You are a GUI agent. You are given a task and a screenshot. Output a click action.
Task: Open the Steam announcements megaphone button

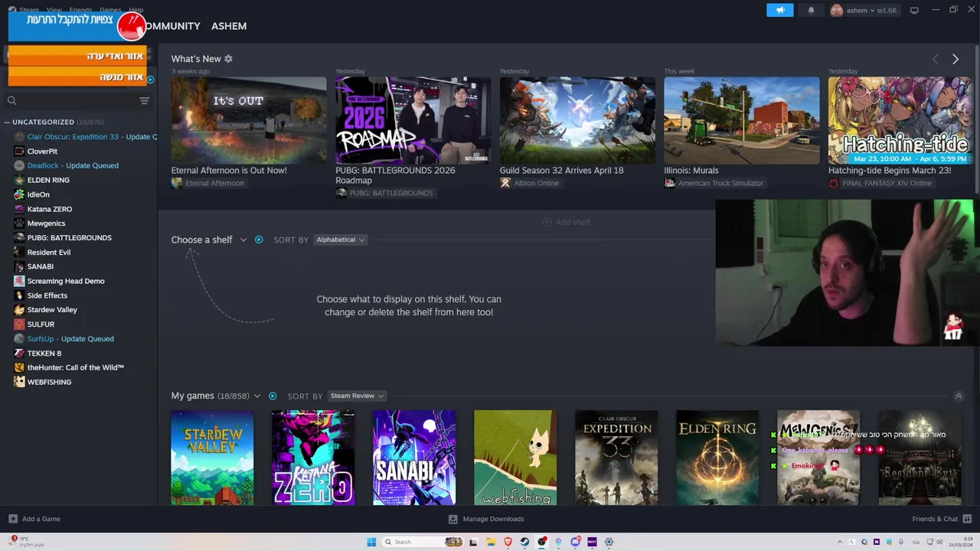tap(780, 10)
